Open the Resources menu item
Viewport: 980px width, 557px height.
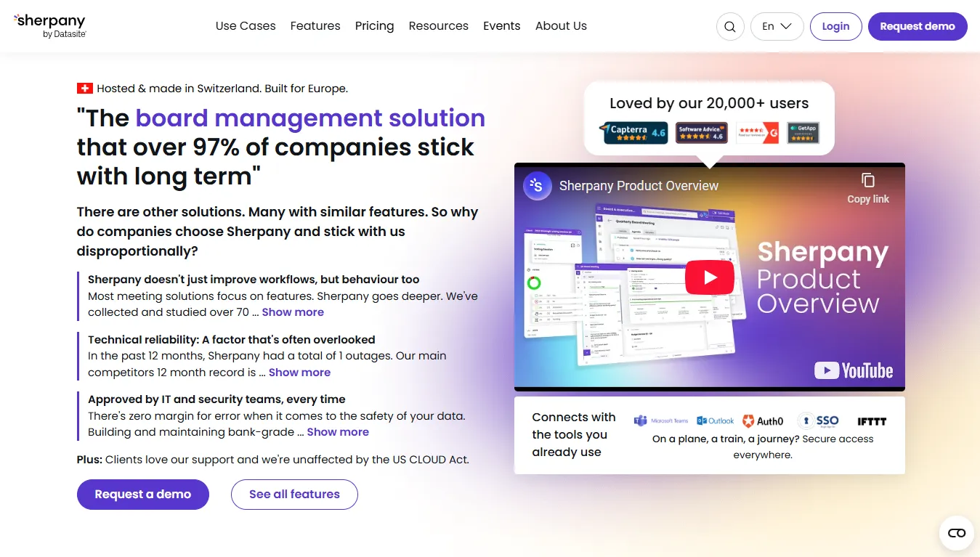tap(438, 26)
